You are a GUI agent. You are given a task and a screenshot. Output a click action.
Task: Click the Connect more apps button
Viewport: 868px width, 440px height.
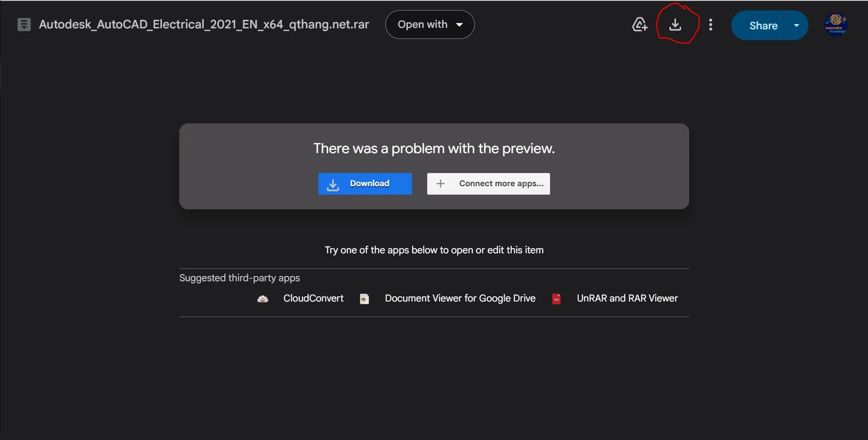[489, 183]
